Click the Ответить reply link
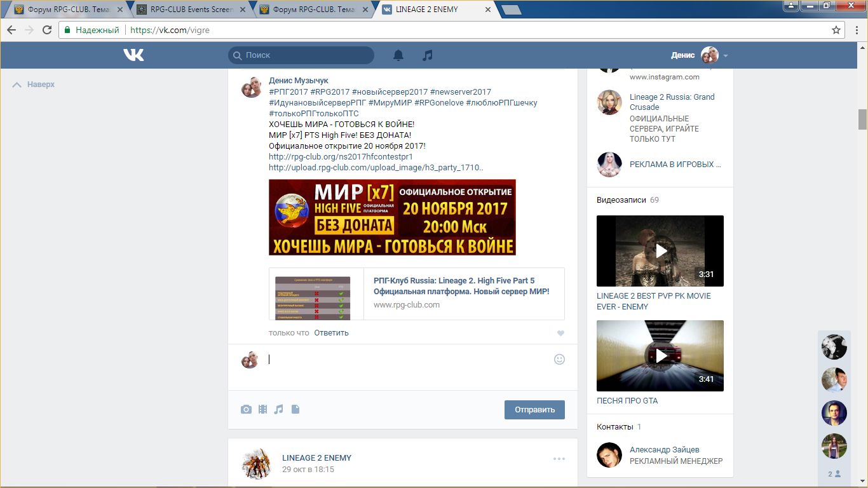 331,333
